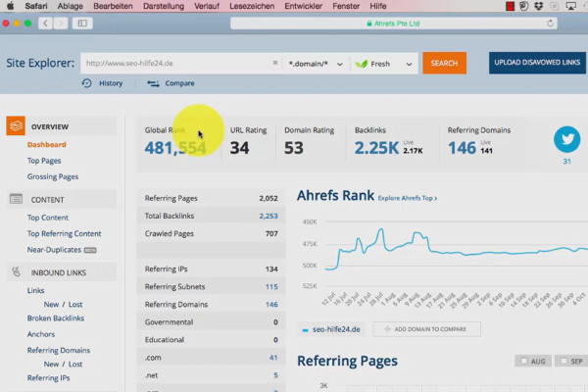
Task: Clear the URL field with the x icon
Action: click(275, 63)
